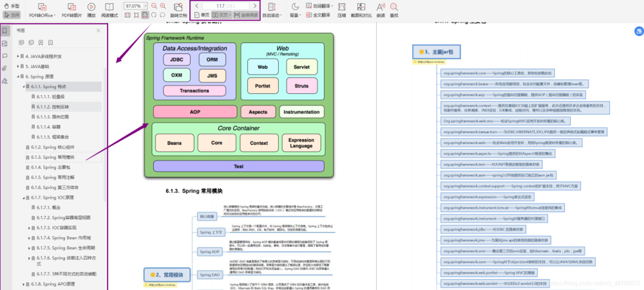The image size is (644, 290).
Task: Enable 阅读模式 reading mode
Action: point(109,11)
